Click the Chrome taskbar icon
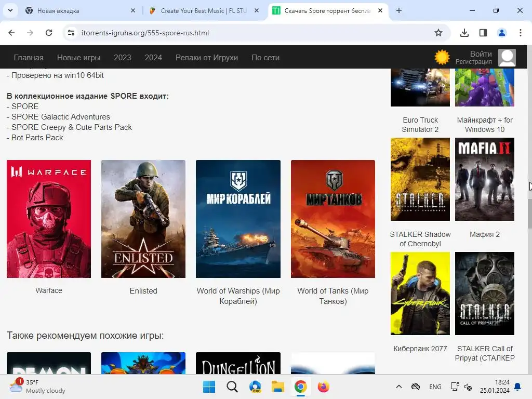This screenshot has height=399, width=532. 301,387
